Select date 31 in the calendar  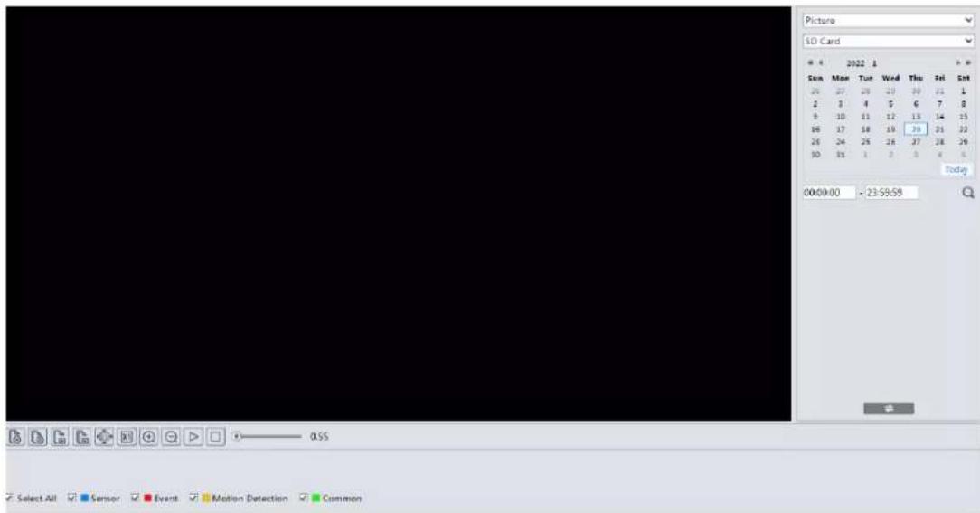coord(841,155)
